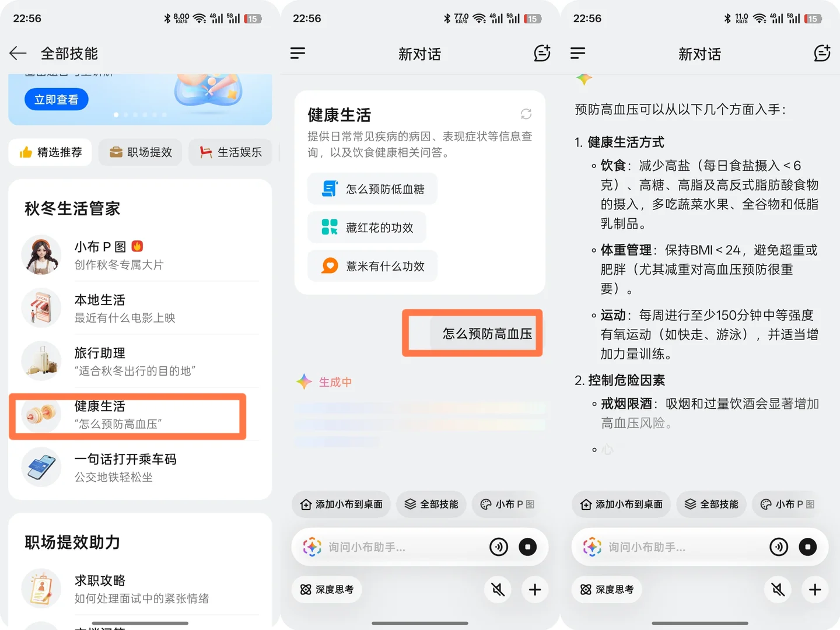This screenshot has width=840, height=630.
Task: Tap the 添加小布到桌面 shortcut button
Action: (341, 504)
